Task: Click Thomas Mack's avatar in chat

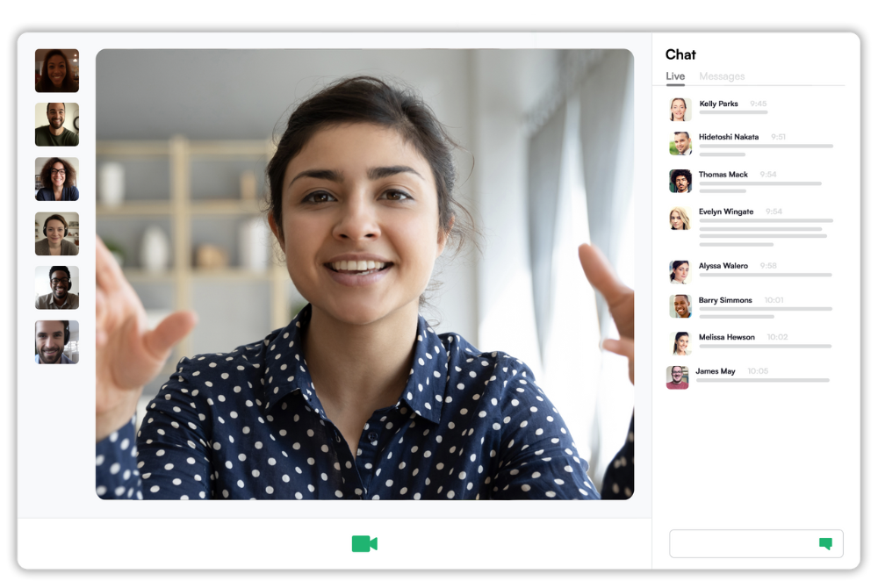Action: point(680,181)
